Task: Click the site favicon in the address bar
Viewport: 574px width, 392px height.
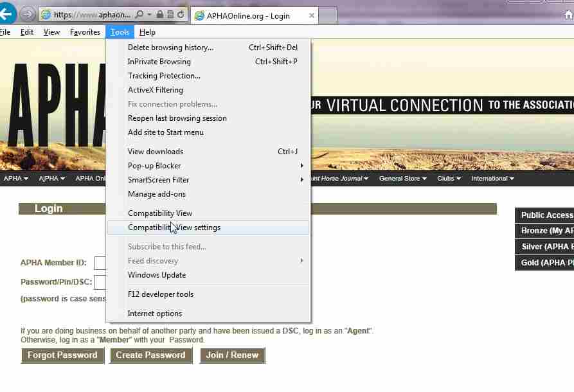Action: point(46,15)
